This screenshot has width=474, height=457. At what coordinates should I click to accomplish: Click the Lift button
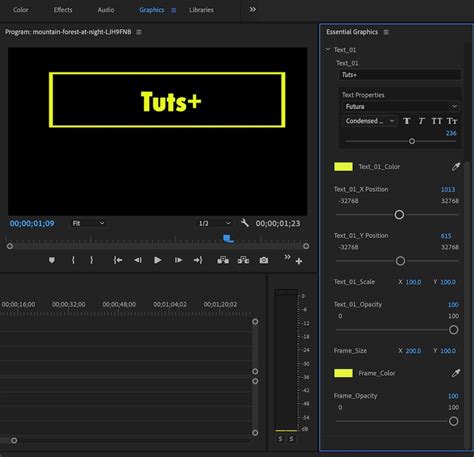[x=223, y=260]
